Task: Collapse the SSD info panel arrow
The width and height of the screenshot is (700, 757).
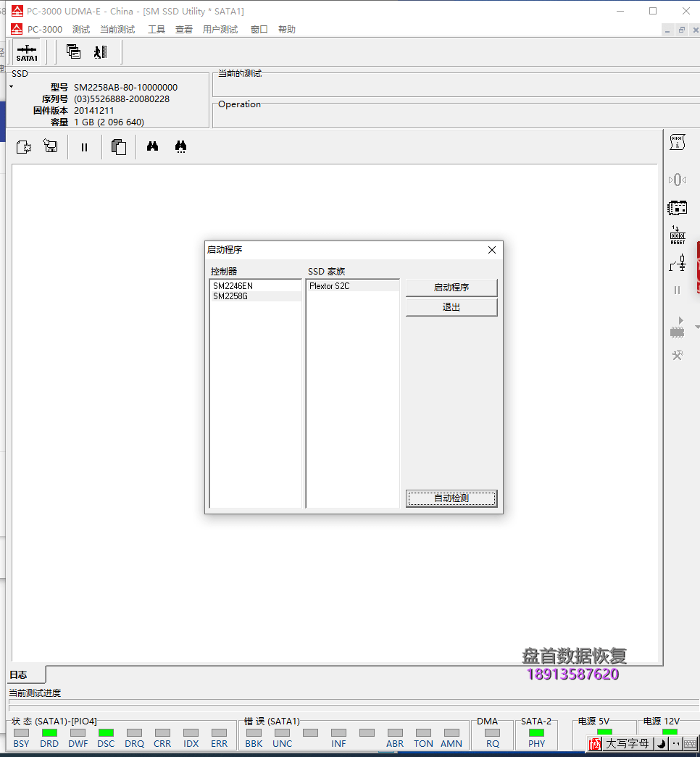Action: coord(11,87)
